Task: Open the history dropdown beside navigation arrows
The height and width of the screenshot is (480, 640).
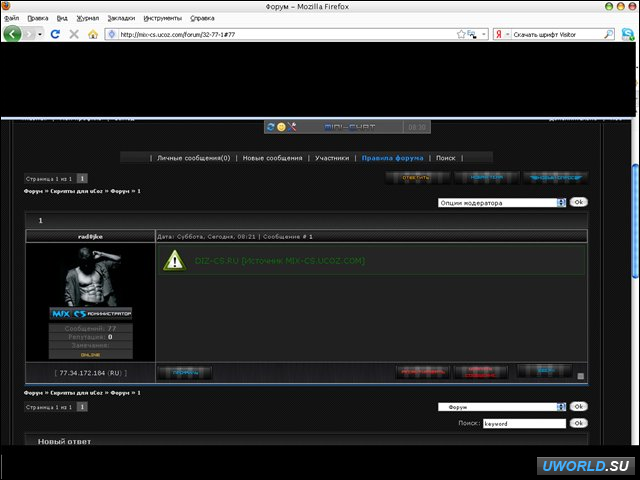Action: (39, 33)
